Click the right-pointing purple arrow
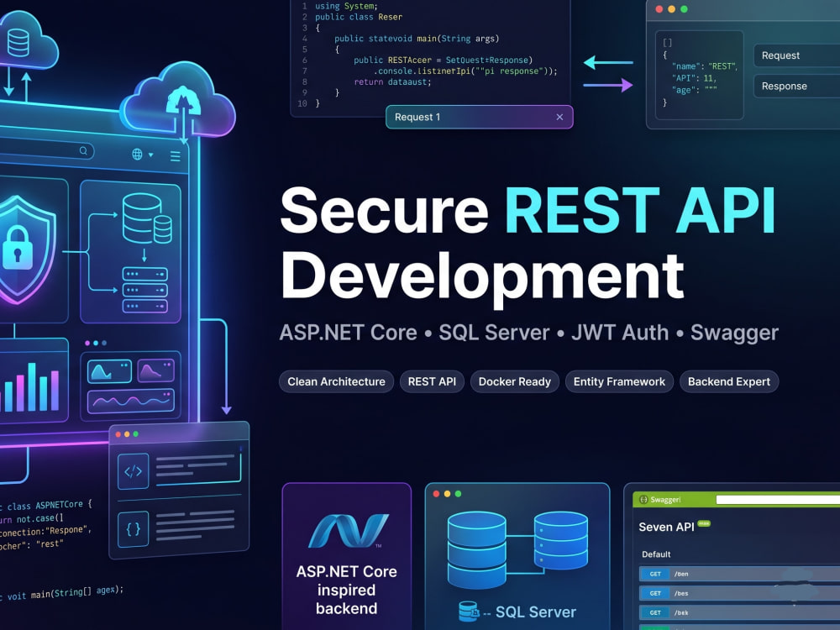This screenshot has height=630, width=840. (x=608, y=85)
